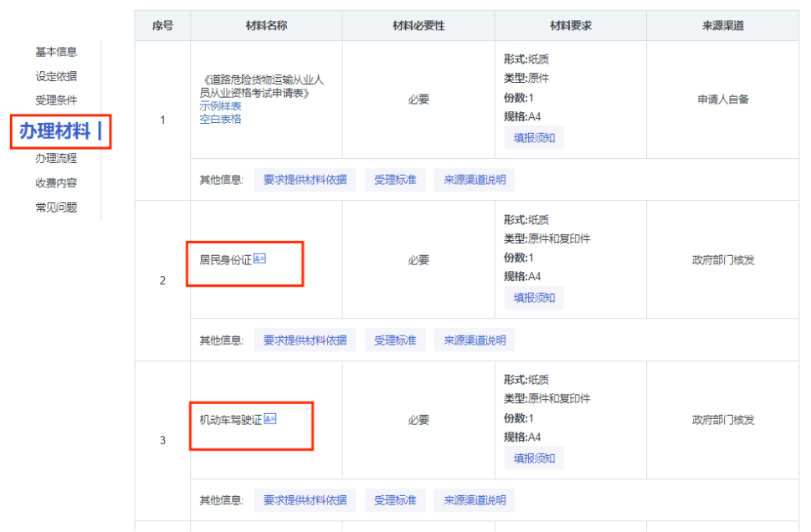
Task: Click 填报须知 for the application form row
Action: (534, 138)
